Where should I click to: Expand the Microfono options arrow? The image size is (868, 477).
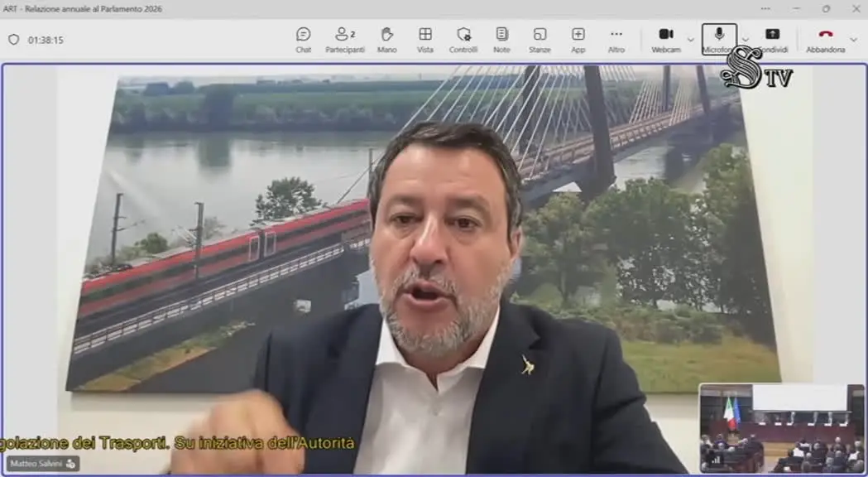pyautogui.click(x=745, y=40)
